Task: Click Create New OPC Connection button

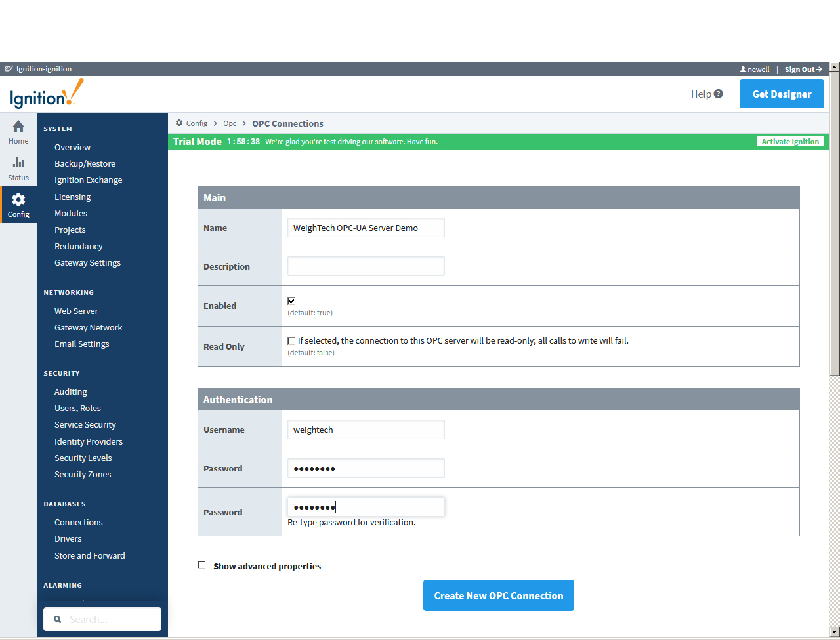Action: pyautogui.click(x=498, y=595)
